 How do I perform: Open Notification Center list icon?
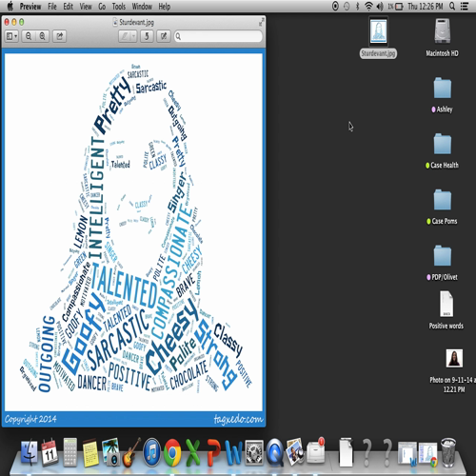[465, 6]
